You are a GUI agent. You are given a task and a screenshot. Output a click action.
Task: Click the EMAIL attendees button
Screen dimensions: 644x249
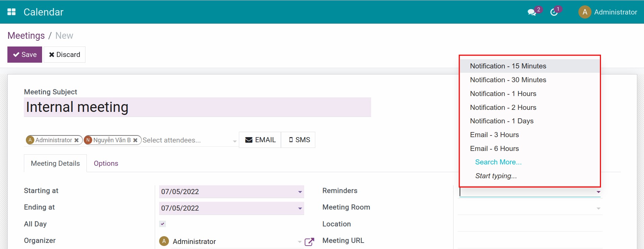click(260, 140)
